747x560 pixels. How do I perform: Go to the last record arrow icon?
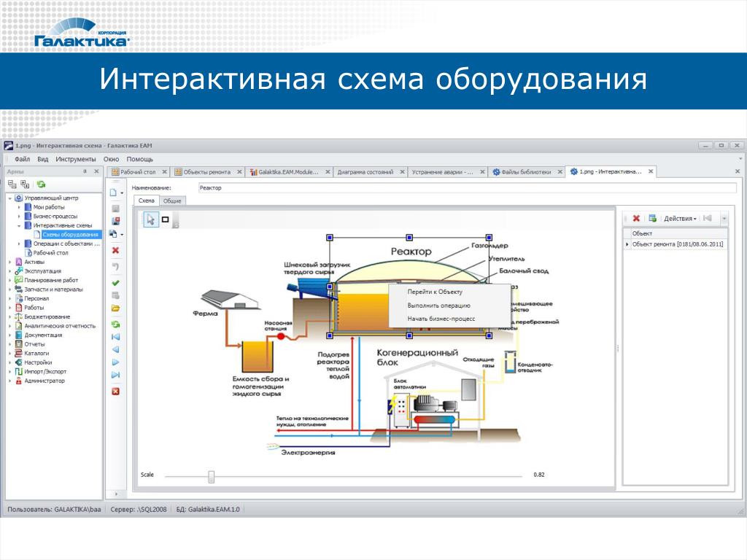[x=115, y=376]
